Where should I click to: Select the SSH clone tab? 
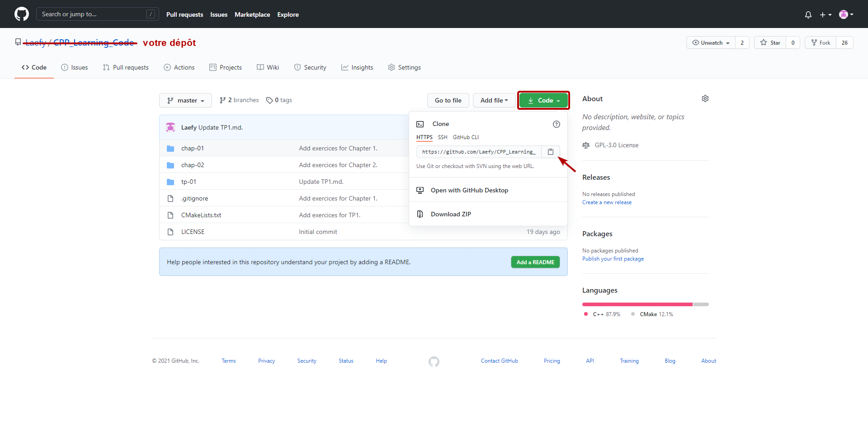point(443,137)
